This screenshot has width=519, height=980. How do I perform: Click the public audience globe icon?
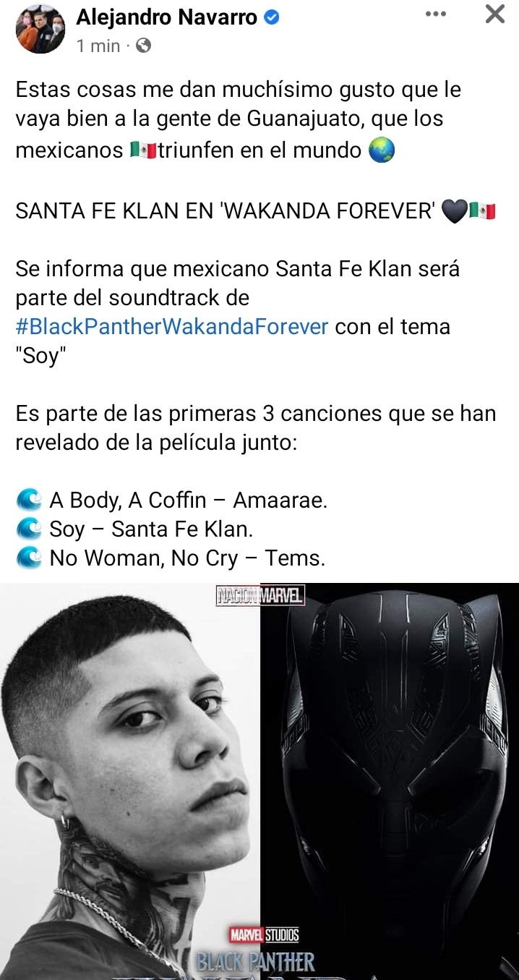[143, 46]
